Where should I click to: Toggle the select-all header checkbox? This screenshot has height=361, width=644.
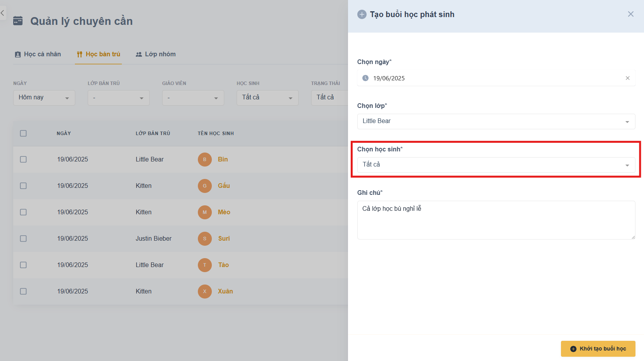23,134
